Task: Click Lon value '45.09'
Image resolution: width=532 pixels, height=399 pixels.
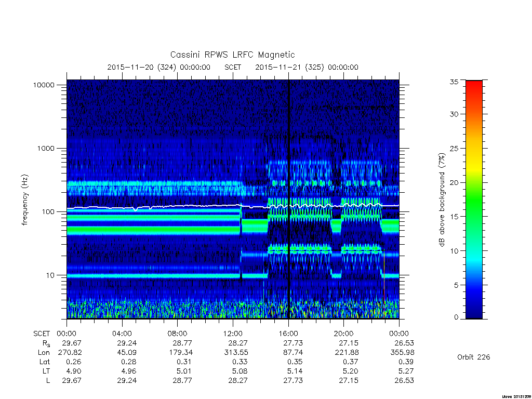Action: [x=127, y=353]
